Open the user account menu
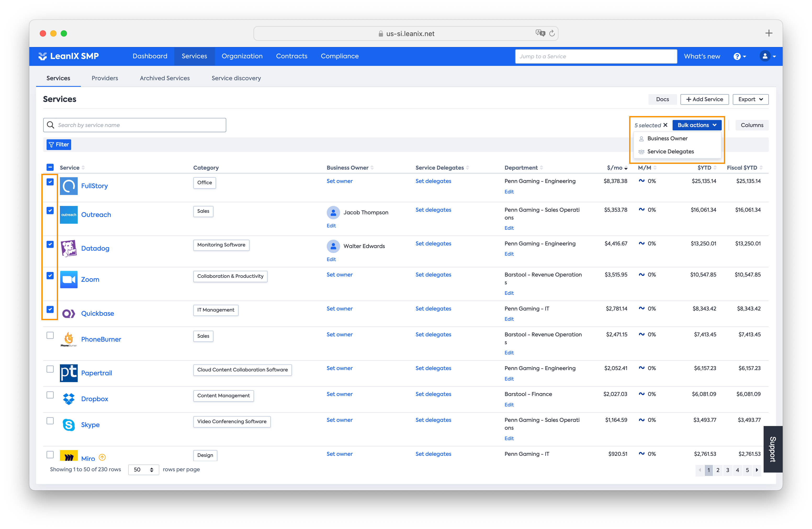 [x=768, y=56]
